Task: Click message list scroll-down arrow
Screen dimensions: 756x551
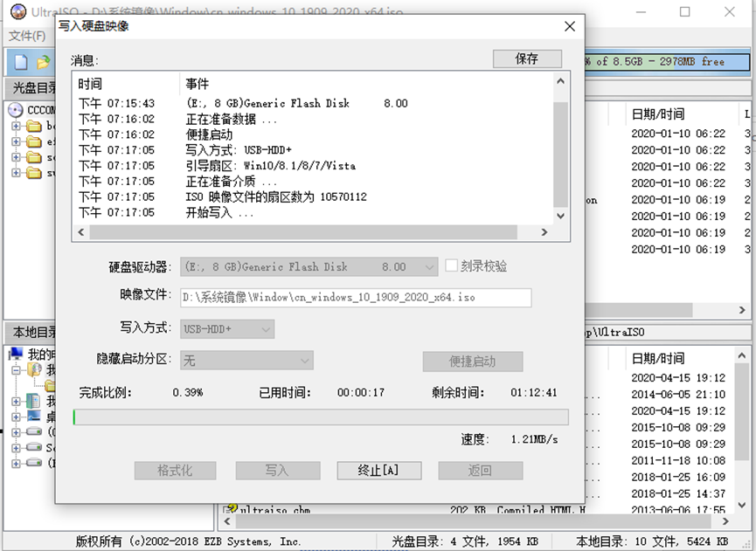Action: point(560,216)
